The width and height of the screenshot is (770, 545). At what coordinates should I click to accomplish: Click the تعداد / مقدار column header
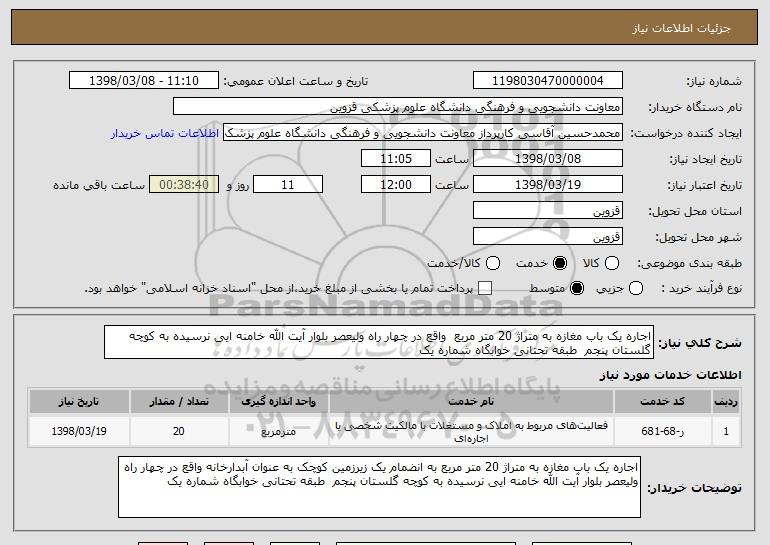pos(179,402)
